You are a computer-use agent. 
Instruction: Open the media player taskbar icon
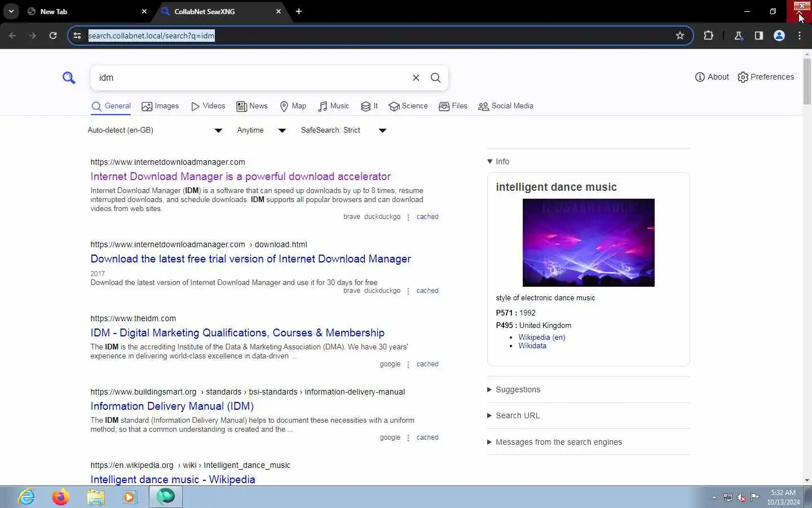tap(130, 497)
